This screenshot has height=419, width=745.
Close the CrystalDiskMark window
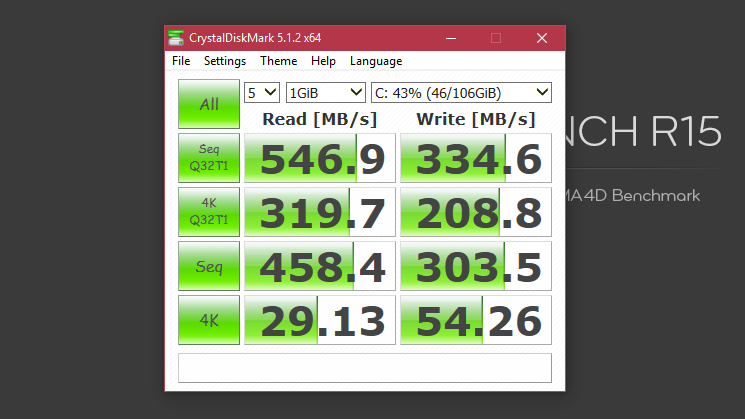542,38
